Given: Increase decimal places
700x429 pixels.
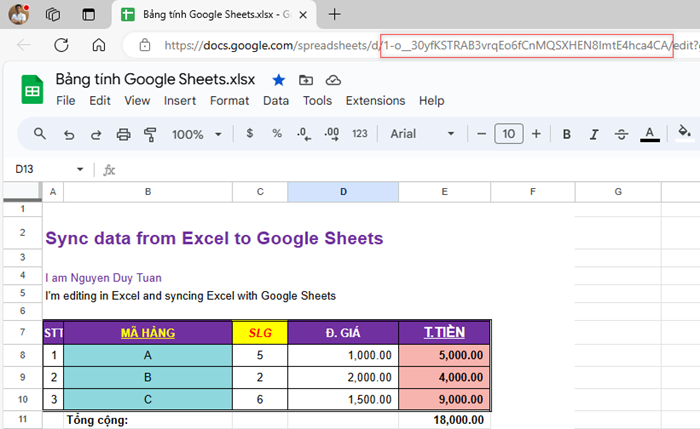Looking at the screenshot, I should pos(332,134).
